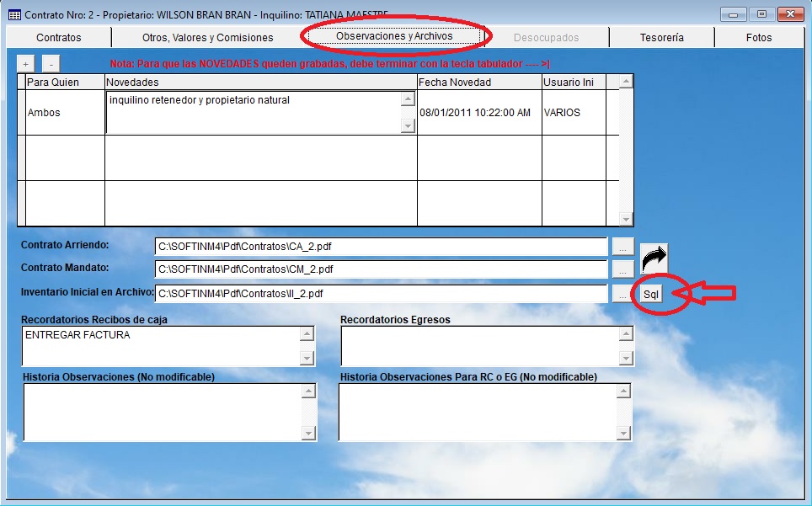Viewport: 812px width, 506px height.
Task: Click the Recordatorios Egresos text box
Action: (480, 346)
